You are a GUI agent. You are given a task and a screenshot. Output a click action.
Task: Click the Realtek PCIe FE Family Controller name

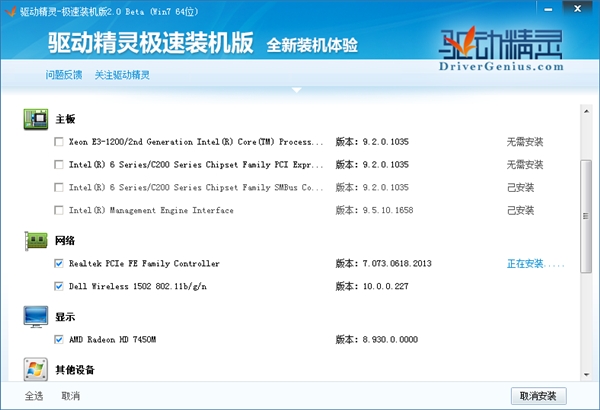(x=144, y=263)
